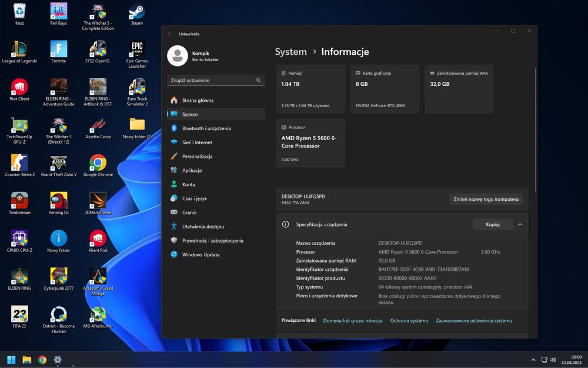Select Euro Truck Simulator 2 icon

[137, 92]
